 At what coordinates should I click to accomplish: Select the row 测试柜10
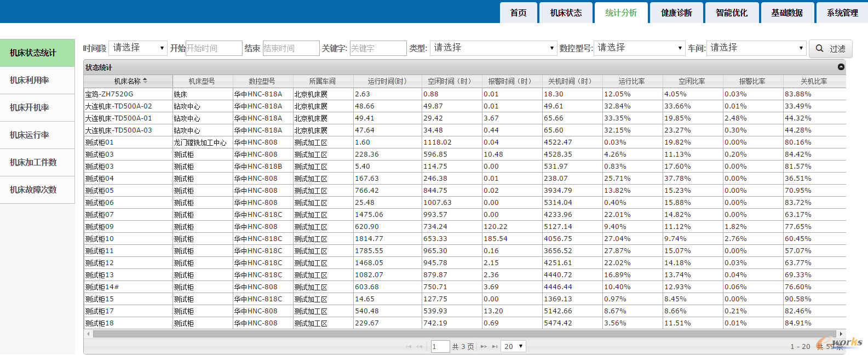pyautogui.click(x=465, y=239)
